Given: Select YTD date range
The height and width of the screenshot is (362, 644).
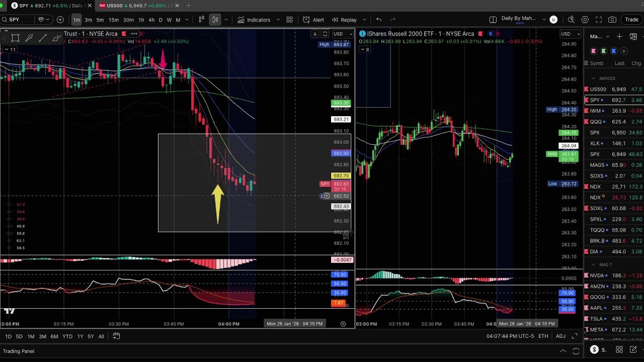Looking at the screenshot, I should (x=67, y=336).
